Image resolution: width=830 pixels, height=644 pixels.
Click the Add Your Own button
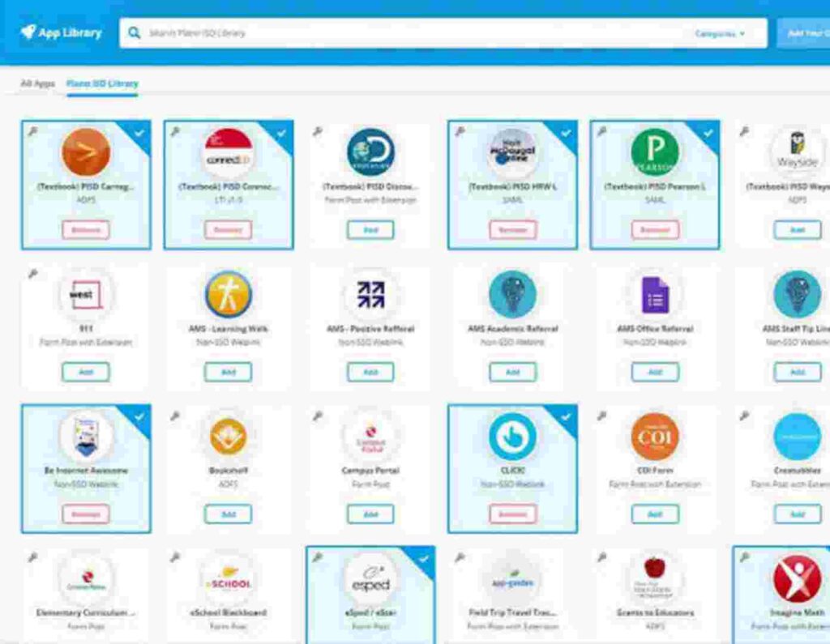tap(803, 33)
